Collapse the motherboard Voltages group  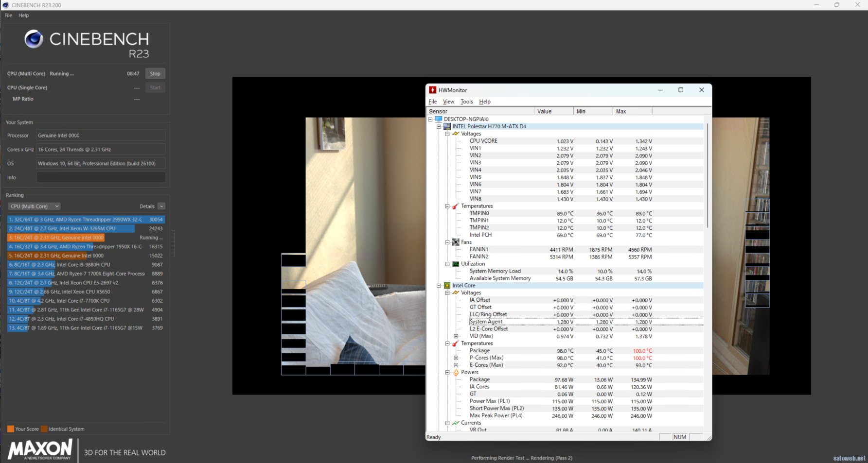(447, 134)
